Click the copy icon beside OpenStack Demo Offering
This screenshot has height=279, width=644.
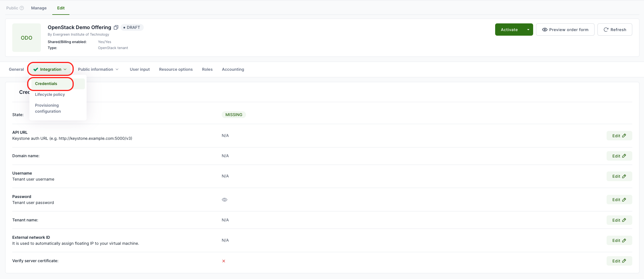[x=116, y=27]
